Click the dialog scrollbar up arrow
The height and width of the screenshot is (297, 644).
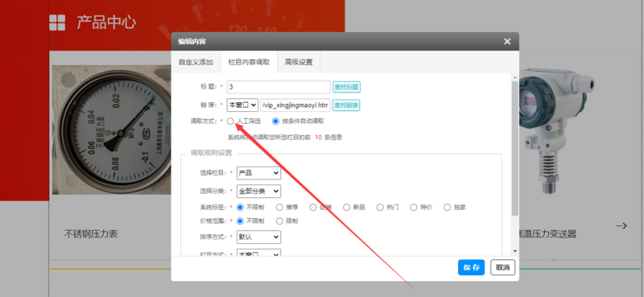515,76
